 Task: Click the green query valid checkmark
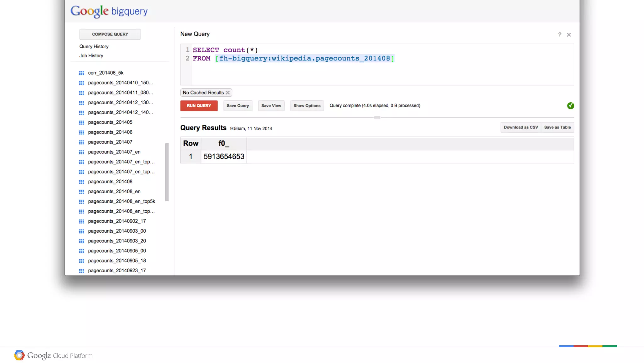[x=570, y=106]
